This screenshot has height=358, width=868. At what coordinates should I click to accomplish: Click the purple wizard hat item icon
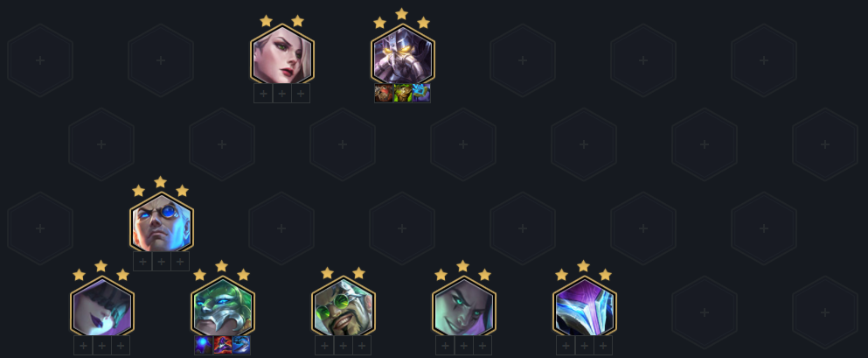coord(223,345)
